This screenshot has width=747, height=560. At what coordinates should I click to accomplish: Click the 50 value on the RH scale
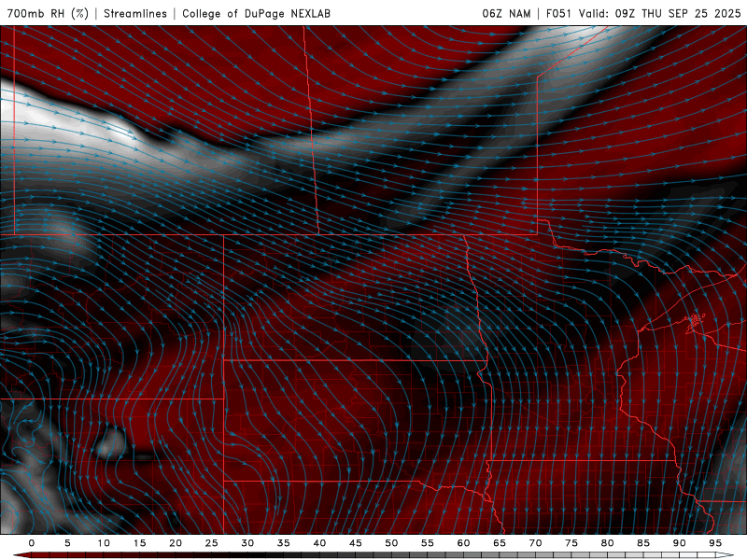[391, 543]
